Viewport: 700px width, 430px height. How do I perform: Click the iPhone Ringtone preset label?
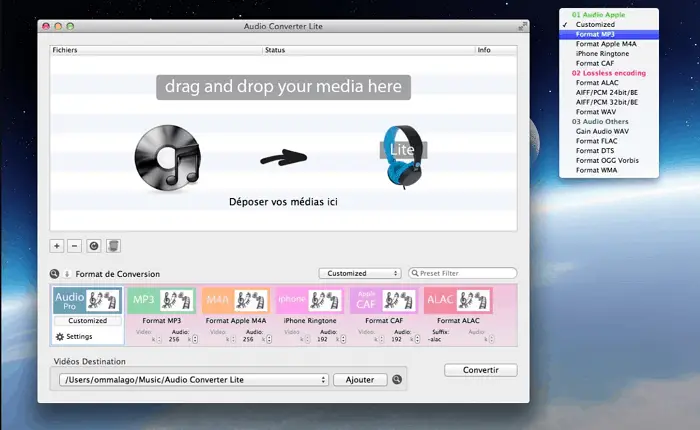[310, 321]
